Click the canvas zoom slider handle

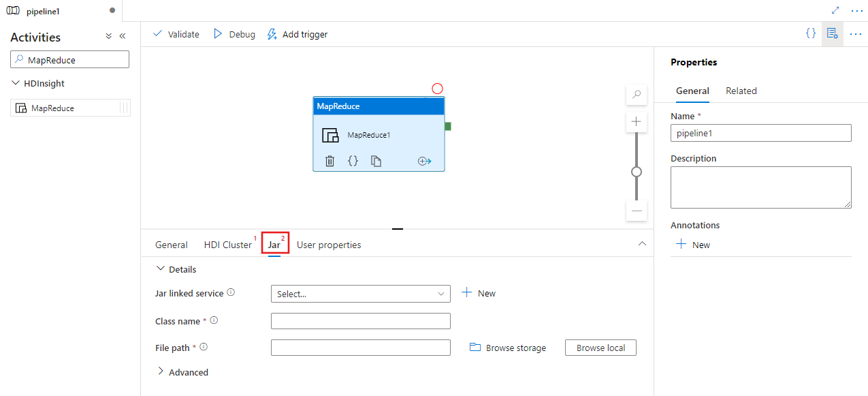point(636,172)
